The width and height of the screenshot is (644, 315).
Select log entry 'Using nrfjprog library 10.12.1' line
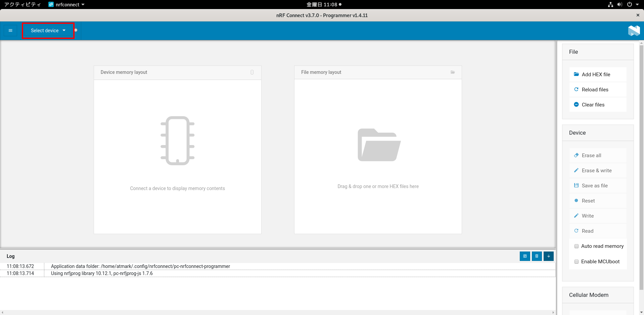[277, 273]
